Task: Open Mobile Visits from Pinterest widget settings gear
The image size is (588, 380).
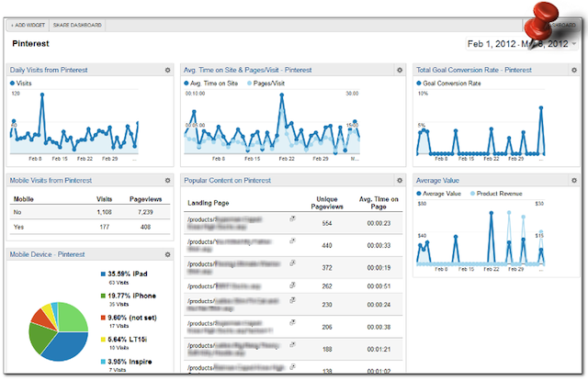Action: 167,181
